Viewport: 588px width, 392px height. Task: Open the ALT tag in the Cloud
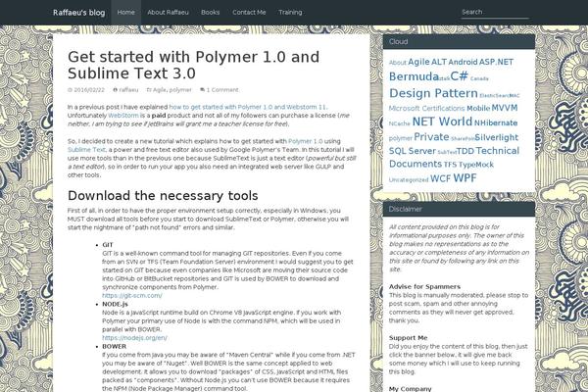pos(439,62)
